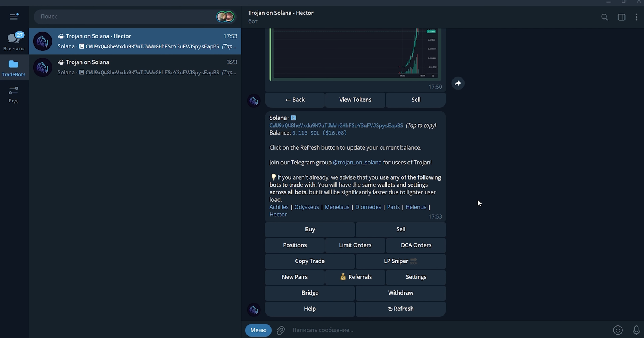
Task: Attach a file with the paperclip icon
Action: click(x=281, y=330)
